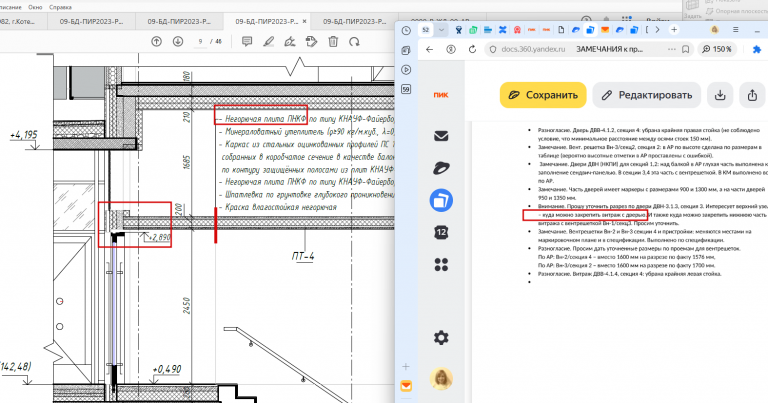Click the '+4,195' elevation mark

point(24,134)
